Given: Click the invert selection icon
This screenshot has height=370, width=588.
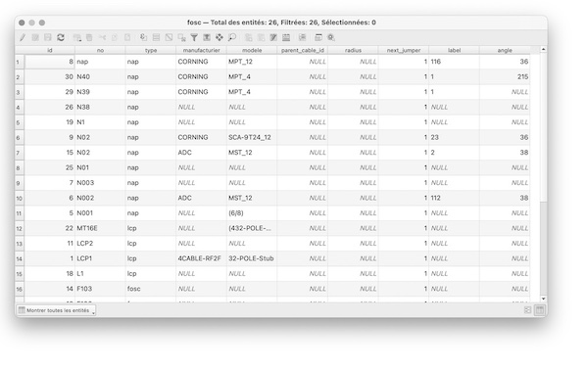Looking at the screenshot, I should [x=169, y=37].
